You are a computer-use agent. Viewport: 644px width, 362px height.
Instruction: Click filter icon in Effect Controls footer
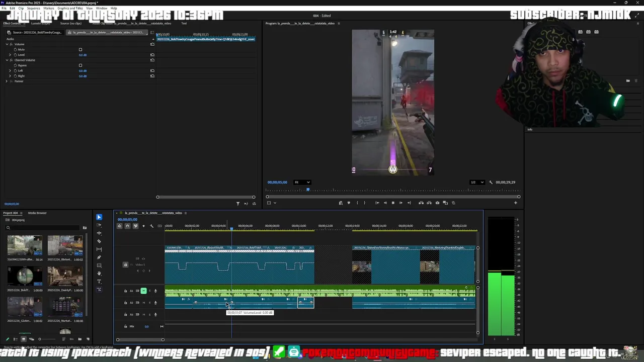238,204
